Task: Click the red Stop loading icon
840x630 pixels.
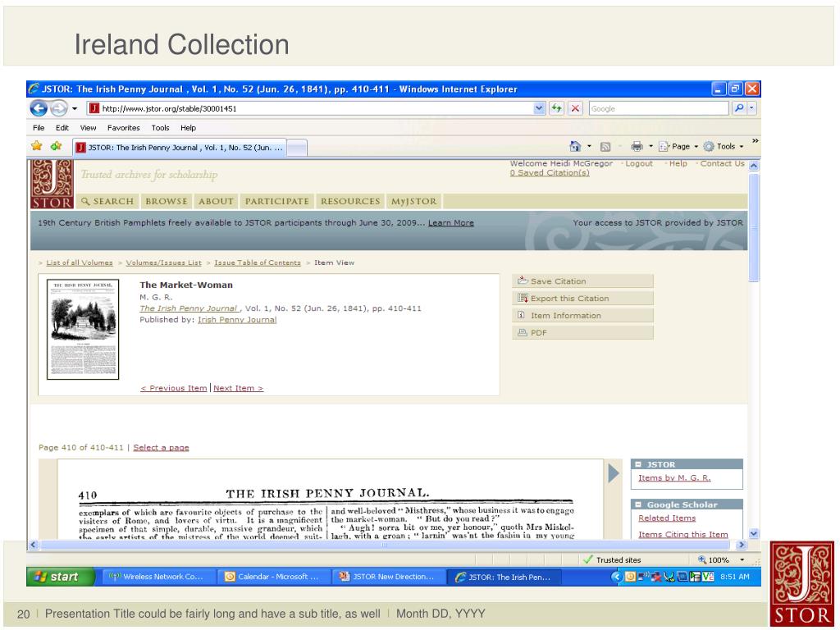Action: coord(575,109)
